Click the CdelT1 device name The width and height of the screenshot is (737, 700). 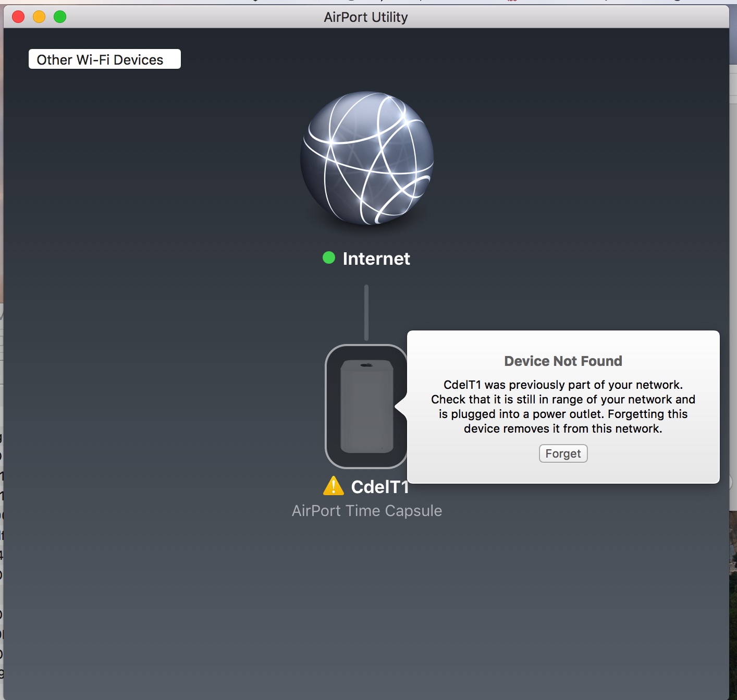[x=380, y=487]
